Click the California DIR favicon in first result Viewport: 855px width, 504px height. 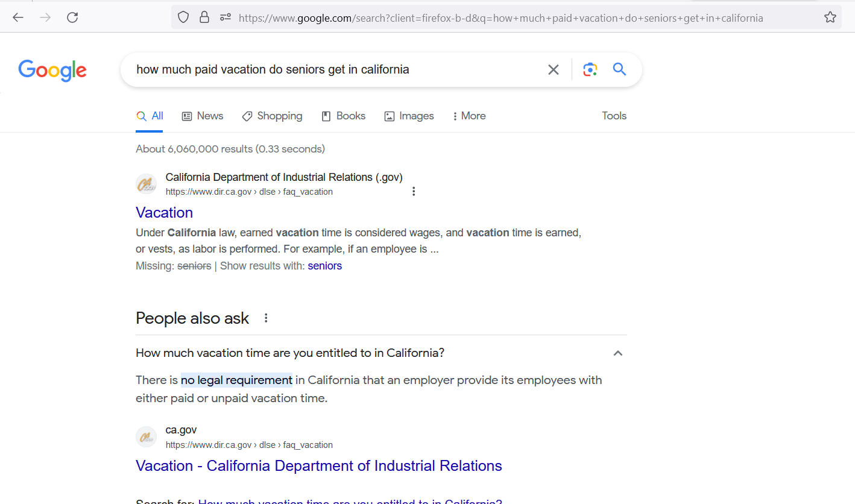pos(146,184)
